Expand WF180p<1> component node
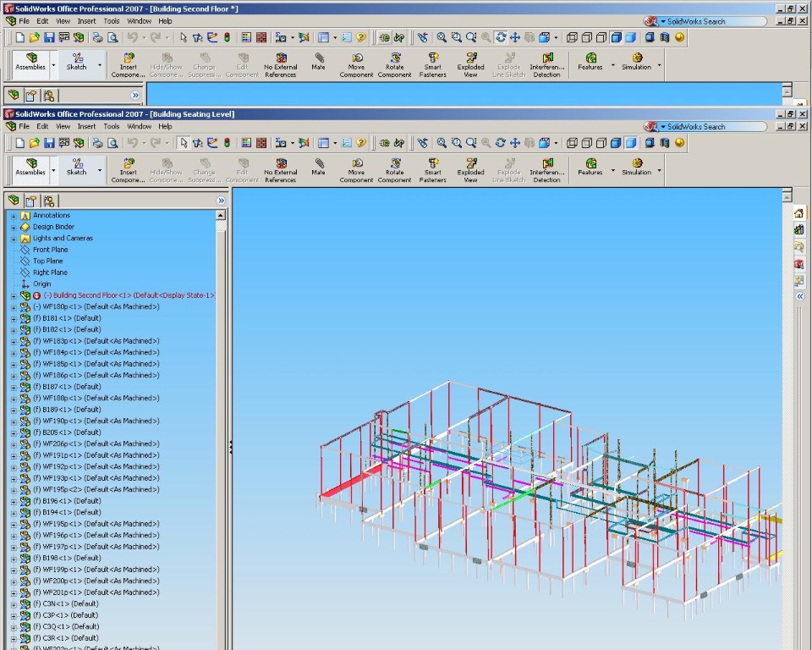Image resolution: width=812 pixels, height=650 pixels. (x=14, y=307)
